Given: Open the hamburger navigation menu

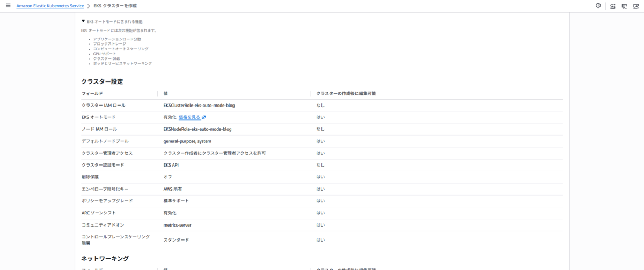Looking at the screenshot, I should tap(8, 5).
